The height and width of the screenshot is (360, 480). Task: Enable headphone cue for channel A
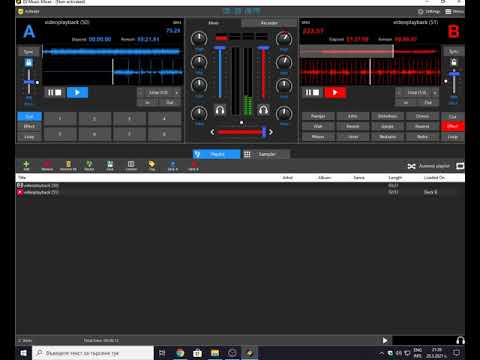(220, 110)
